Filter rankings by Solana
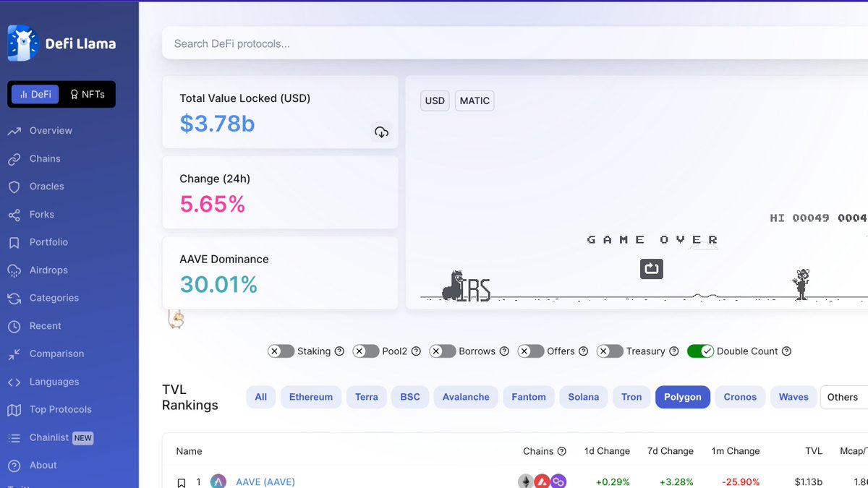 coord(584,397)
